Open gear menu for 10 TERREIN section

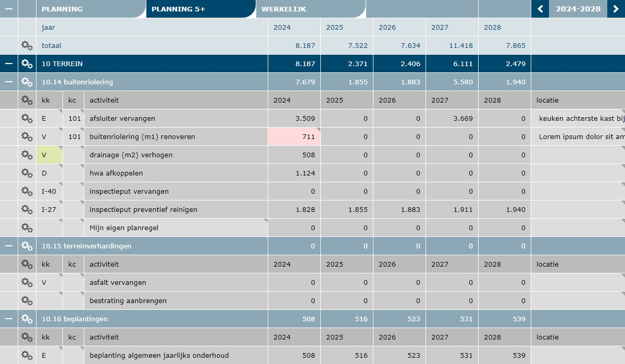tap(26, 64)
